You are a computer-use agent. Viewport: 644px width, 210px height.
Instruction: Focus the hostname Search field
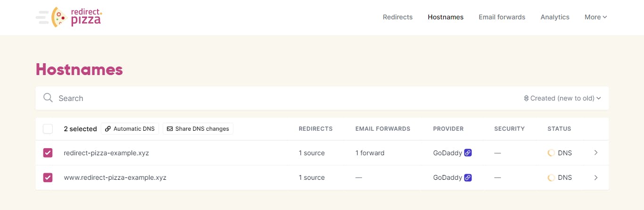click(283, 98)
